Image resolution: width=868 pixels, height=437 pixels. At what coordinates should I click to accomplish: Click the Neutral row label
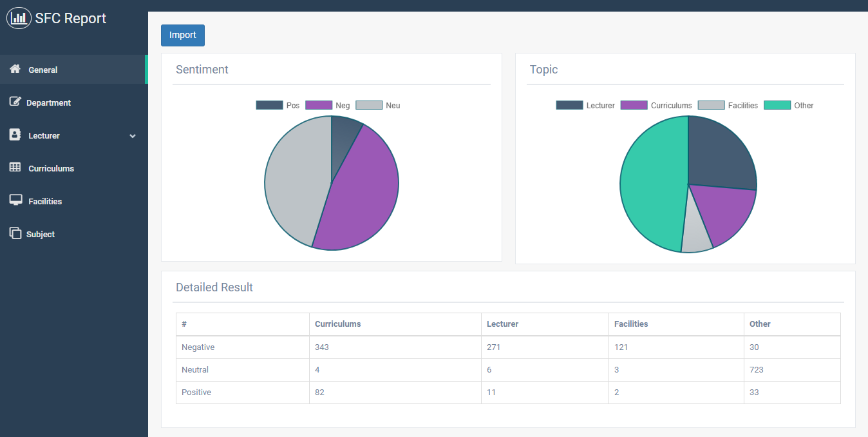tap(195, 370)
